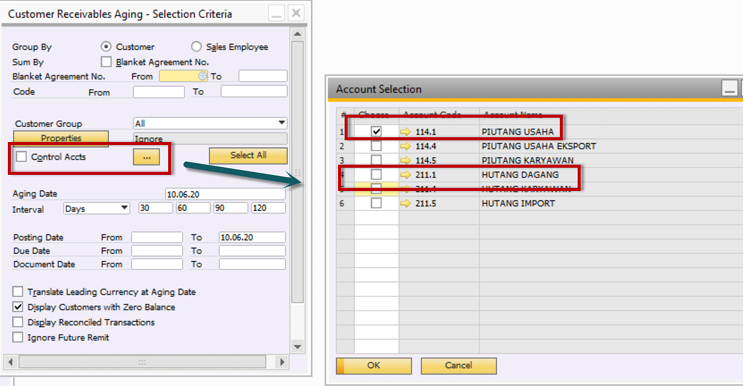Open the Interval Days dropdown
This screenshot has width=744, height=386.
124,208
